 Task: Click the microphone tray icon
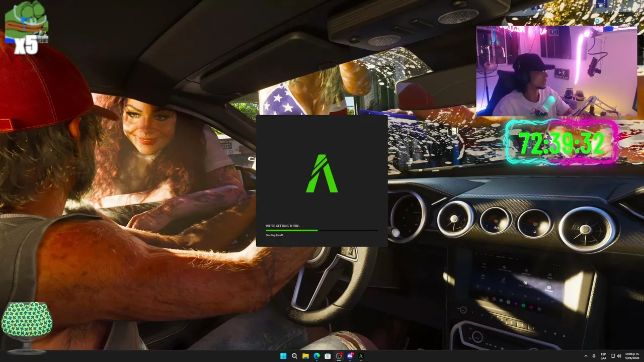[x=594, y=356]
